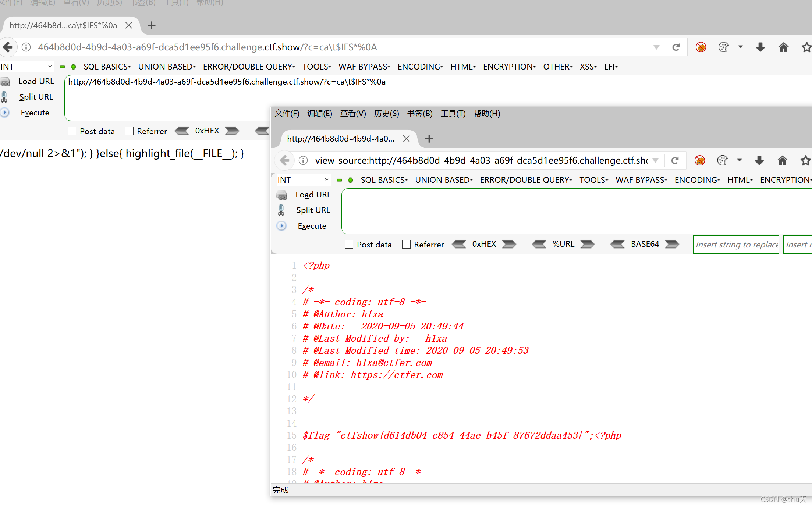Viewport: 812px width, 506px height.
Task: Open new tab with plus button in front window
Action: click(x=429, y=139)
